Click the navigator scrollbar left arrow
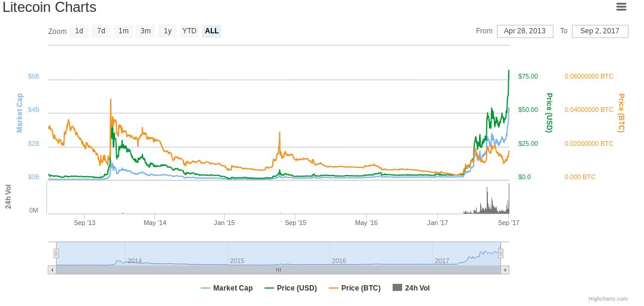 pyautogui.click(x=52, y=270)
